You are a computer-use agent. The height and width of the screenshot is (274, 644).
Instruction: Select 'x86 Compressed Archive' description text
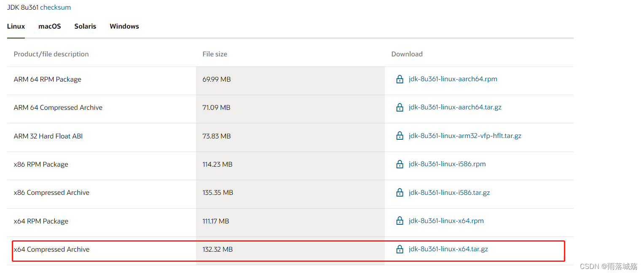pos(52,193)
